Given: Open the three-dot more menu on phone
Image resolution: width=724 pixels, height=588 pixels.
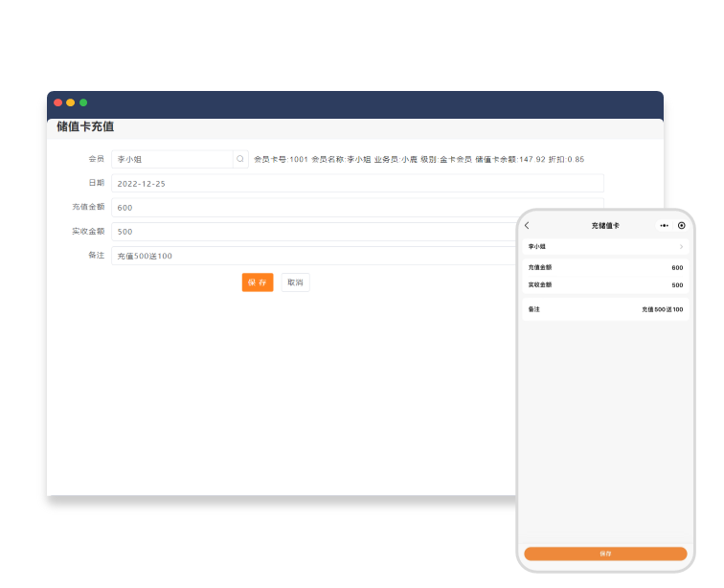Looking at the screenshot, I should [664, 226].
